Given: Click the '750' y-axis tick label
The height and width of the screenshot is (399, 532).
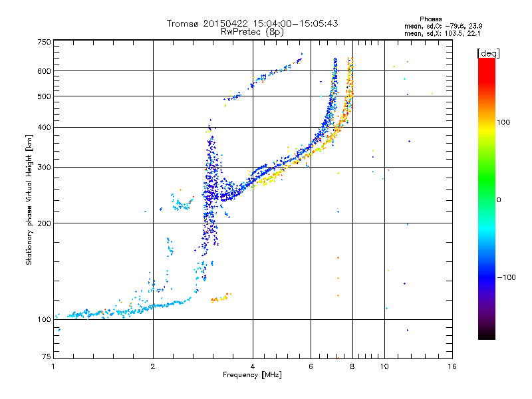Looking at the screenshot, I should pyautogui.click(x=44, y=42).
